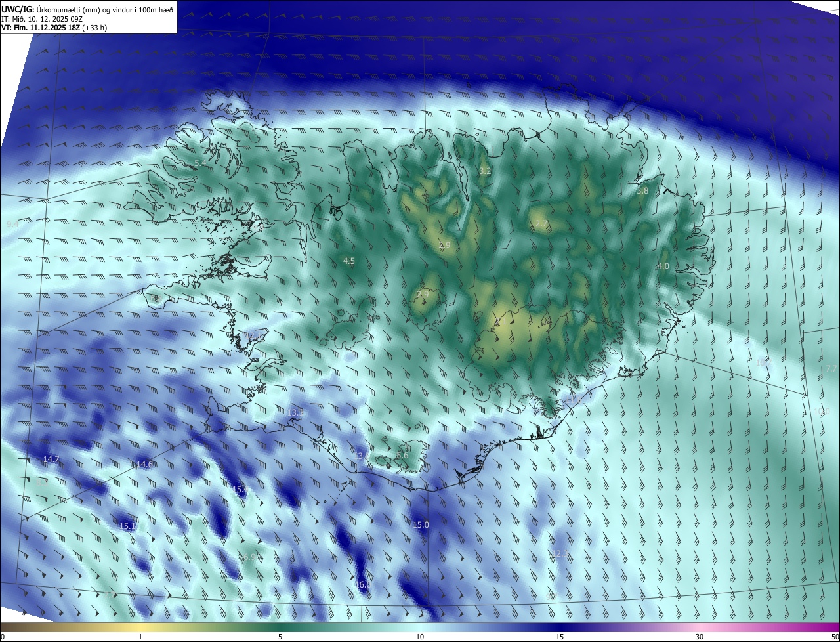Click the 15.0 value south of the coast
Screen dimensions: 840x642
(x=421, y=524)
